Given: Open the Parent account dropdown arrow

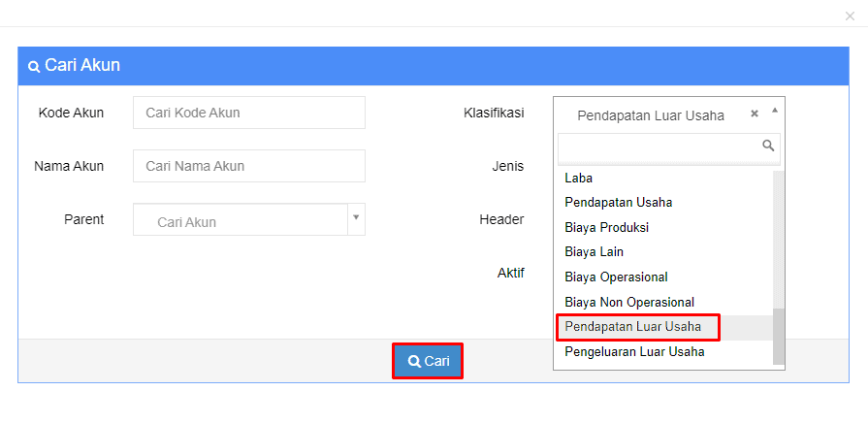Looking at the screenshot, I should point(356,218).
